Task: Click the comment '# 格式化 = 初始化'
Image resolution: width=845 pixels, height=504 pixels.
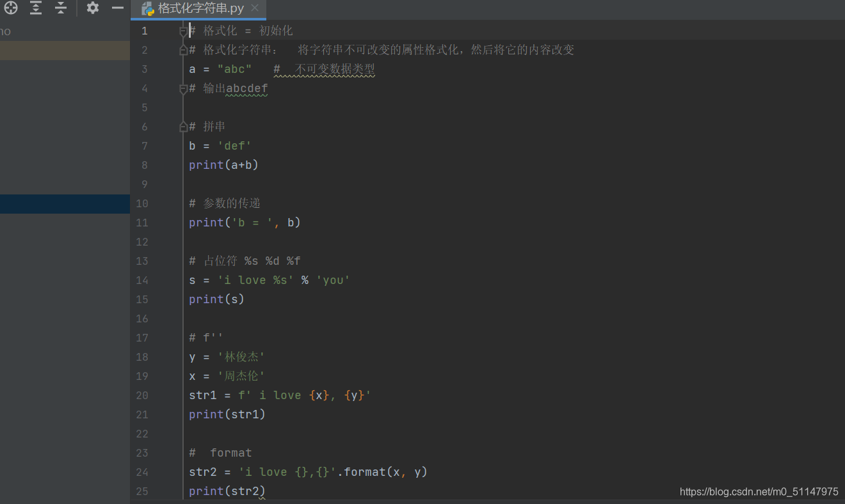Action: (241, 31)
